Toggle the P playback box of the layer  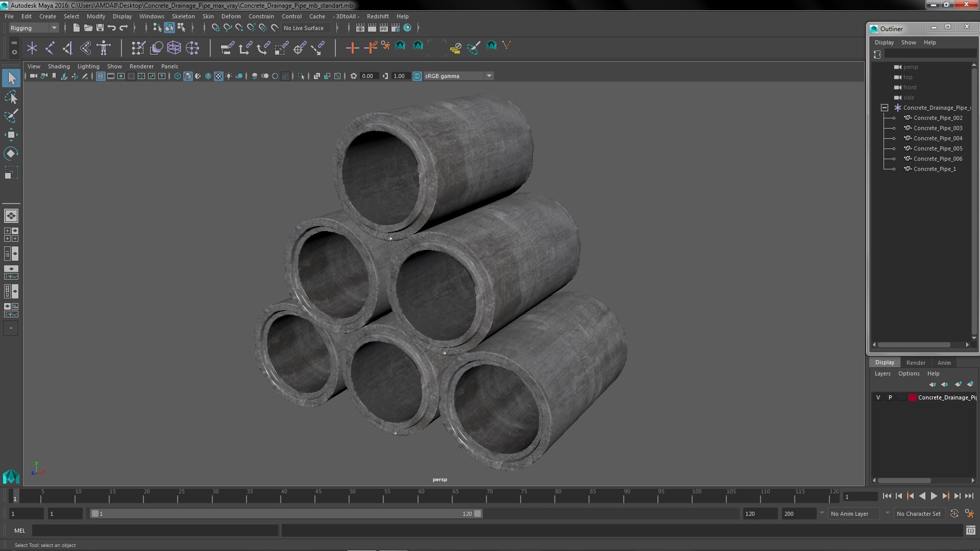890,397
